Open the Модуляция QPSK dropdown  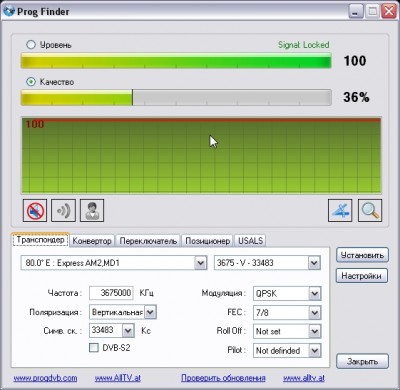click(314, 294)
